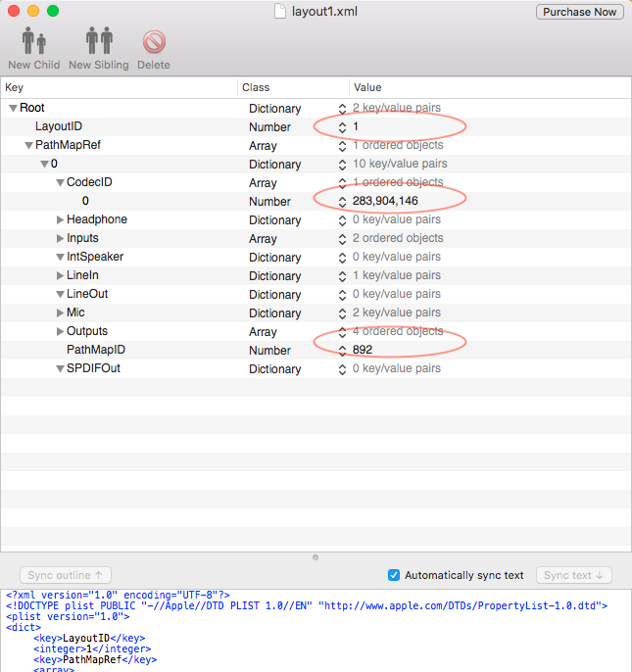Click the Value column header
The height and width of the screenshot is (672, 632).
[490, 87]
